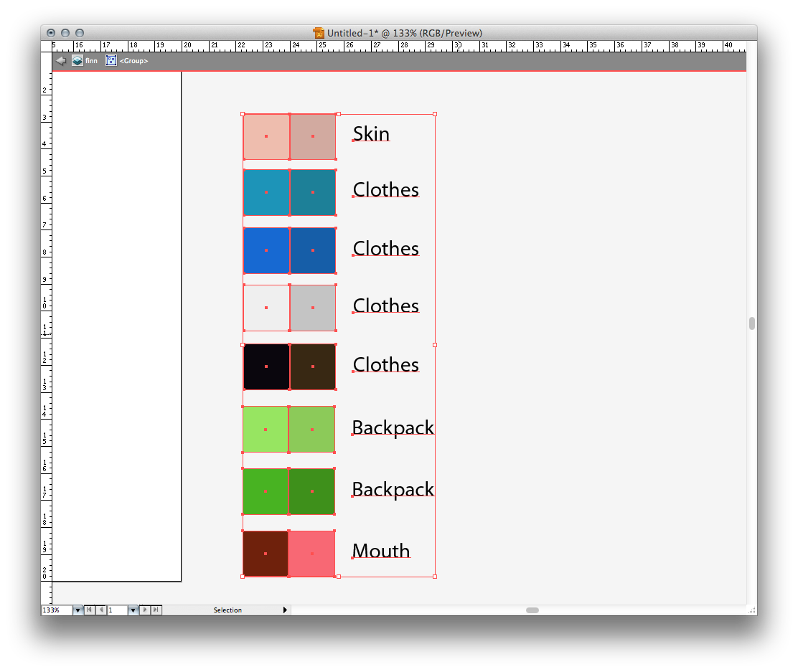Pick the dark green Backpack swatch

pos(312,492)
